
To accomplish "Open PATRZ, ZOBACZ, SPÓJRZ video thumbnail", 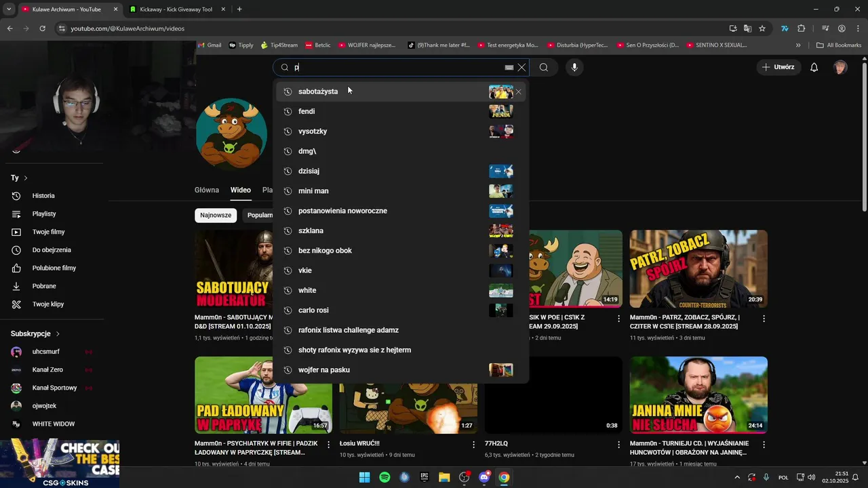I will pos(698,269).
